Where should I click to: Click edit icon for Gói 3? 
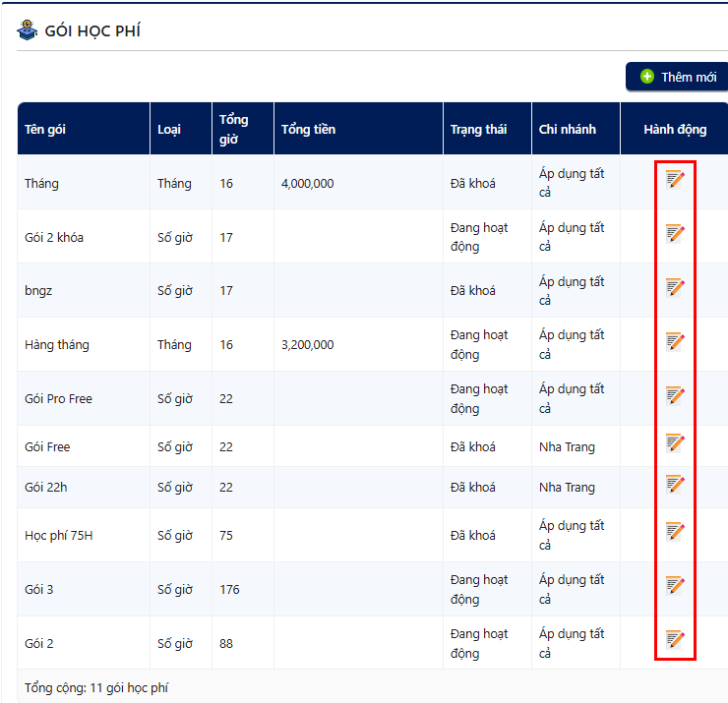pyautogui.click(x=675, y=586)
